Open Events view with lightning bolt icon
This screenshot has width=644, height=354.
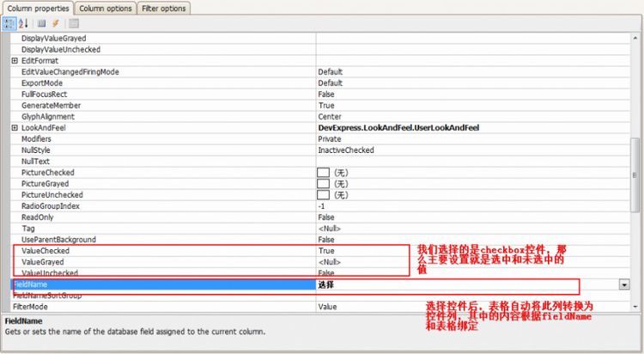coord(56,23)
